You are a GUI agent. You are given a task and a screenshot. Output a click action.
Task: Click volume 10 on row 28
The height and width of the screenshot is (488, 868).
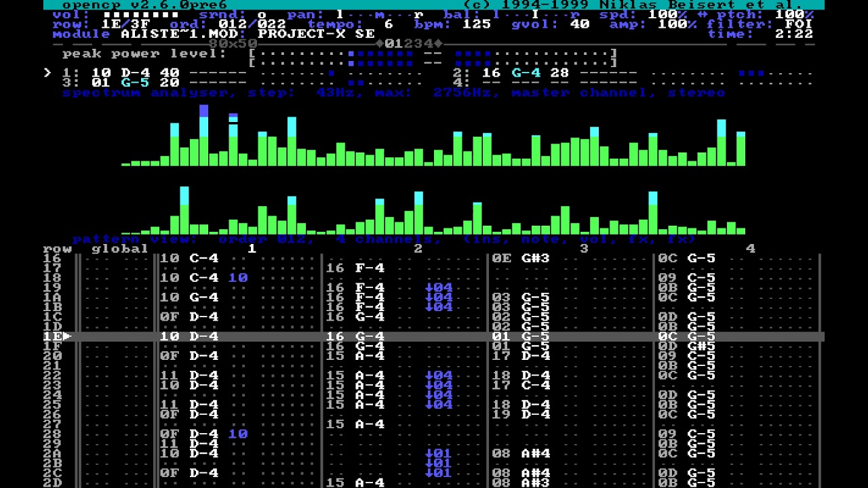(238, 434)
